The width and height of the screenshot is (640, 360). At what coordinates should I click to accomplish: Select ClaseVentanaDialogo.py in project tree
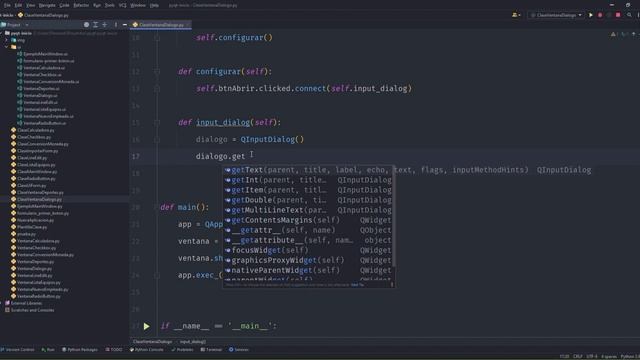pos(40,200)
